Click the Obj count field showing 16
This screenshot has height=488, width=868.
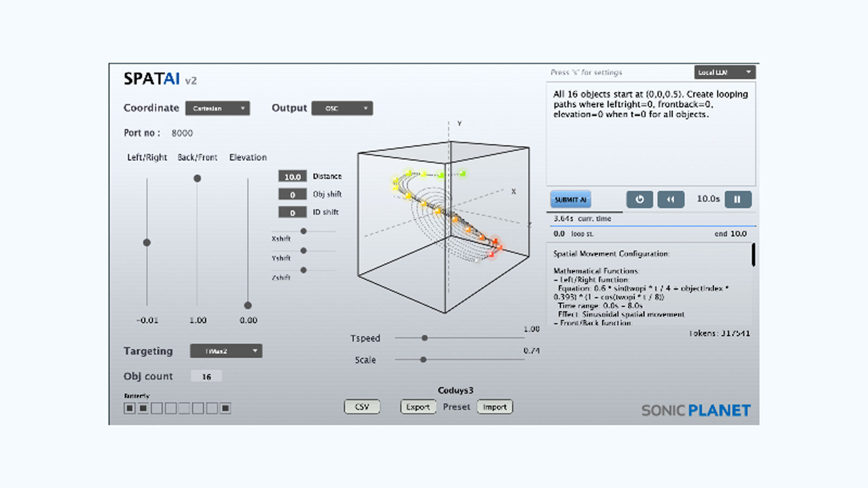206,376
